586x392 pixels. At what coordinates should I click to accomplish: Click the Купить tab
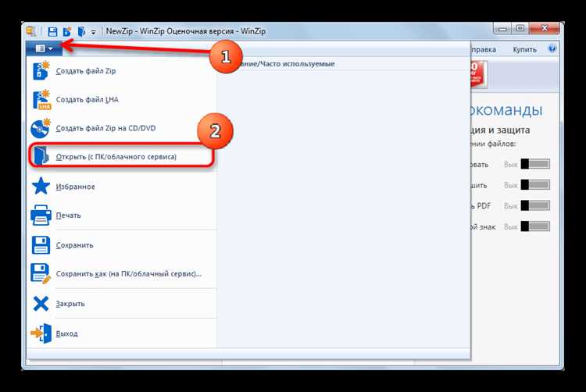(524, 50)
